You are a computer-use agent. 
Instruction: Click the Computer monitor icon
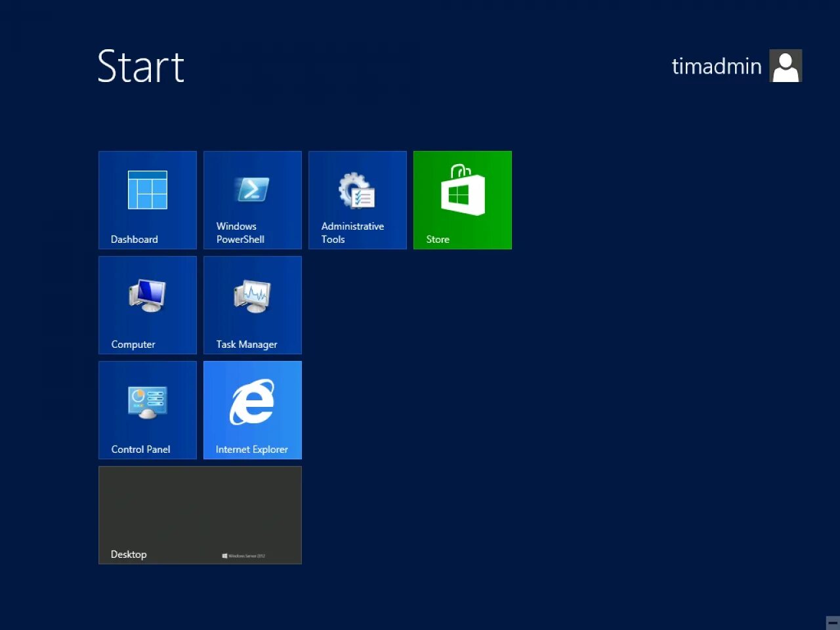pyautogui.click(x=146, y=296)
